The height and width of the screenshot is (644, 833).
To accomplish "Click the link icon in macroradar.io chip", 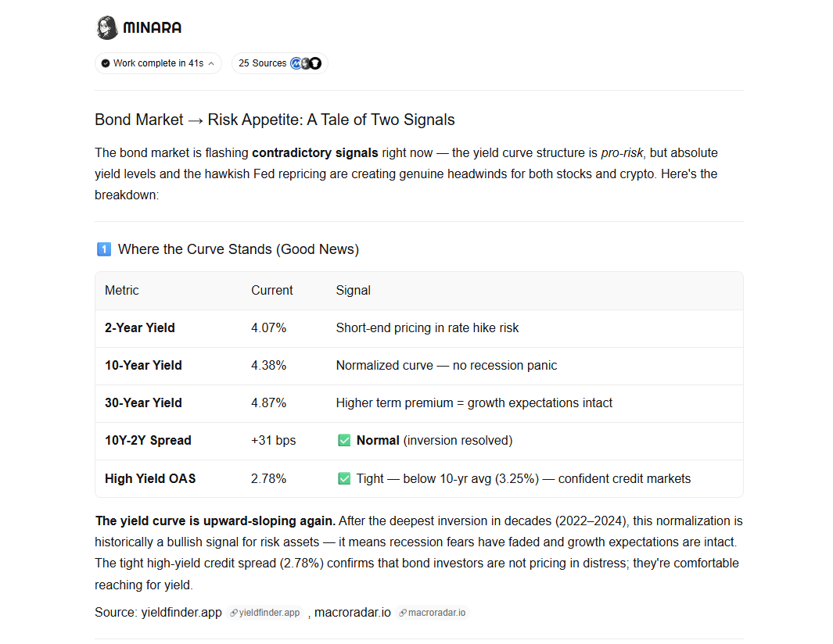I will tap(403, 613).
